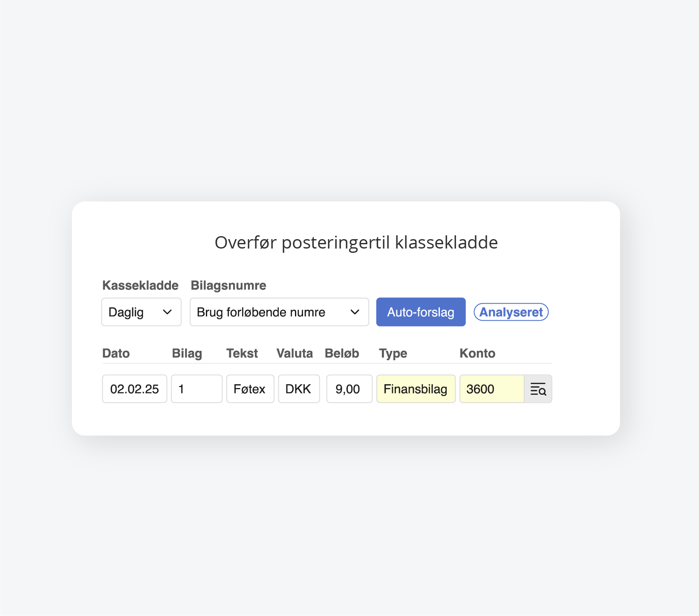Click the Tekst field containing Føtex
The height and width of the screenshot is (616, 699).
[250, 389]
